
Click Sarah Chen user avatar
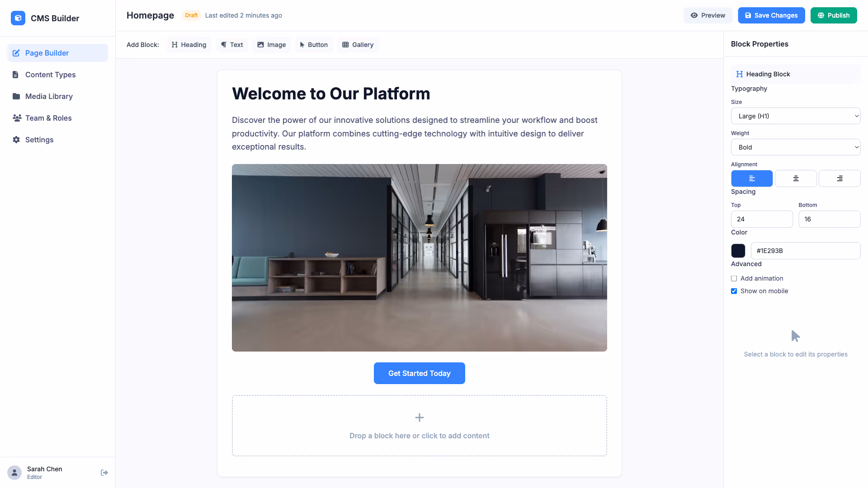pos(14,473)
